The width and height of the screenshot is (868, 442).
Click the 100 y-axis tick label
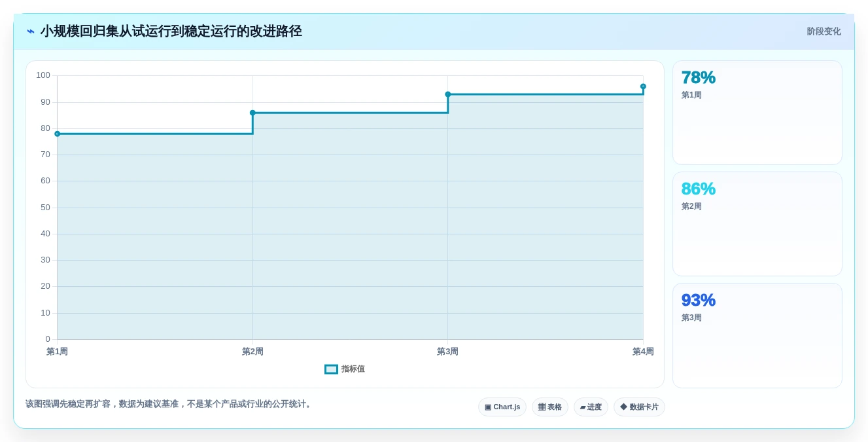43,75
